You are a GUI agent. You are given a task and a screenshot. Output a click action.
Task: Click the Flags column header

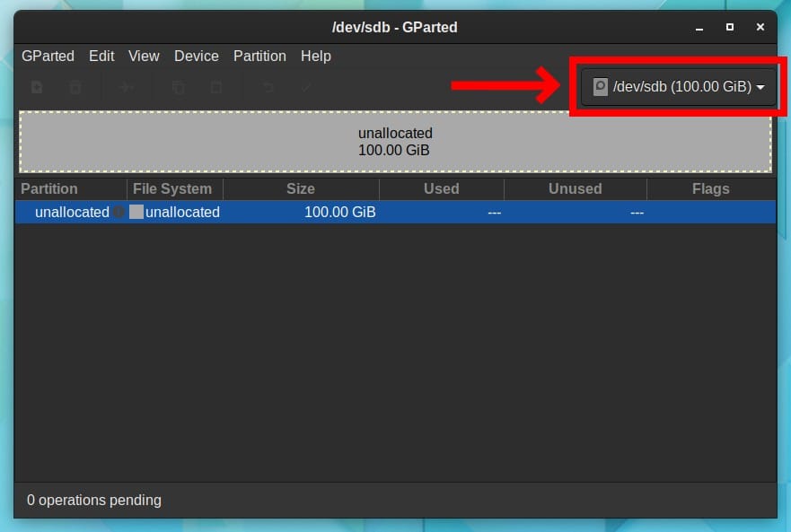[711, 188]
